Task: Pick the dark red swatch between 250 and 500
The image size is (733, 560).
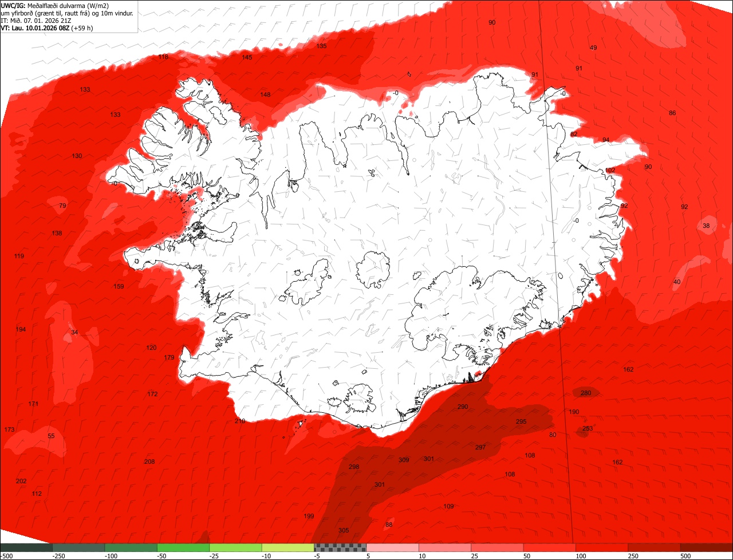Action: (x=654, y=547)
